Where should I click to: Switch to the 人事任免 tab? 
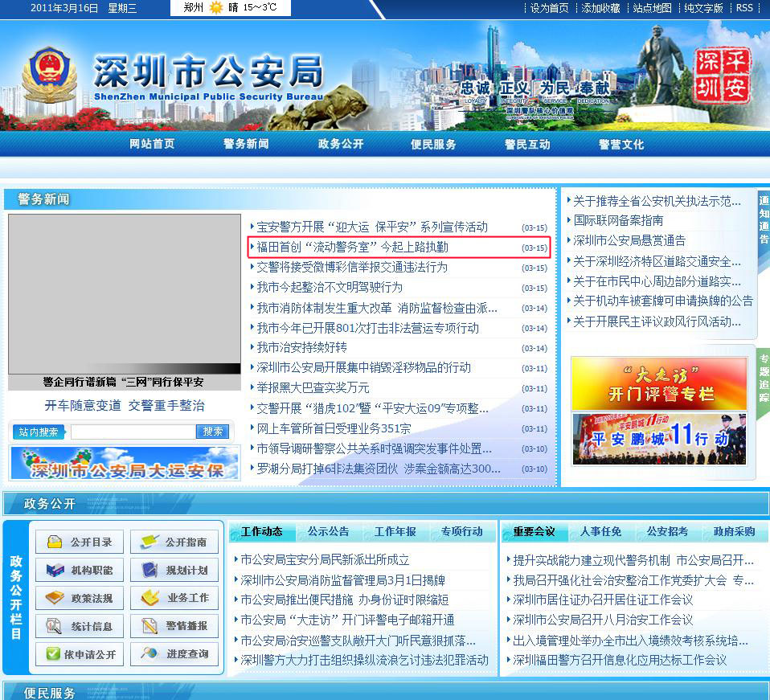[x=600, y=531]
